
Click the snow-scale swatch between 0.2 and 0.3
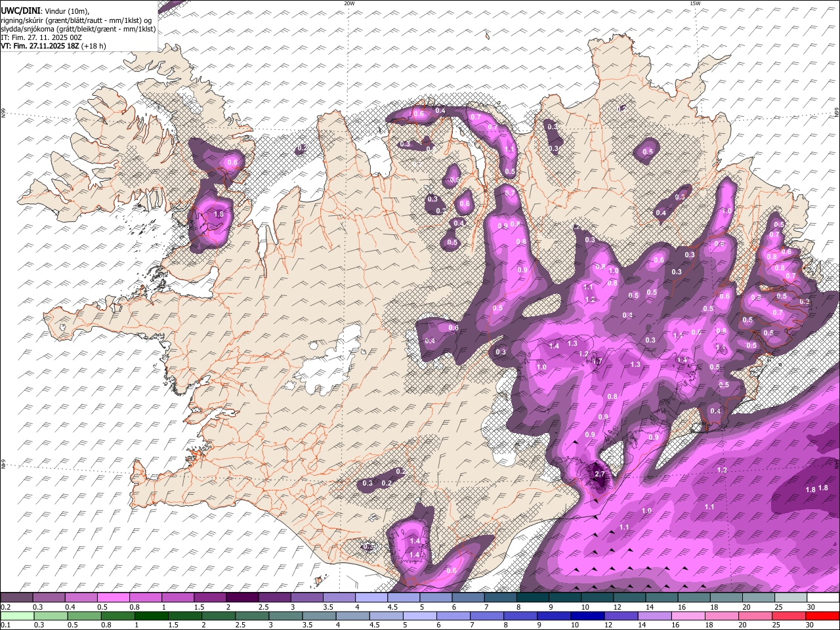pos(17,598)
